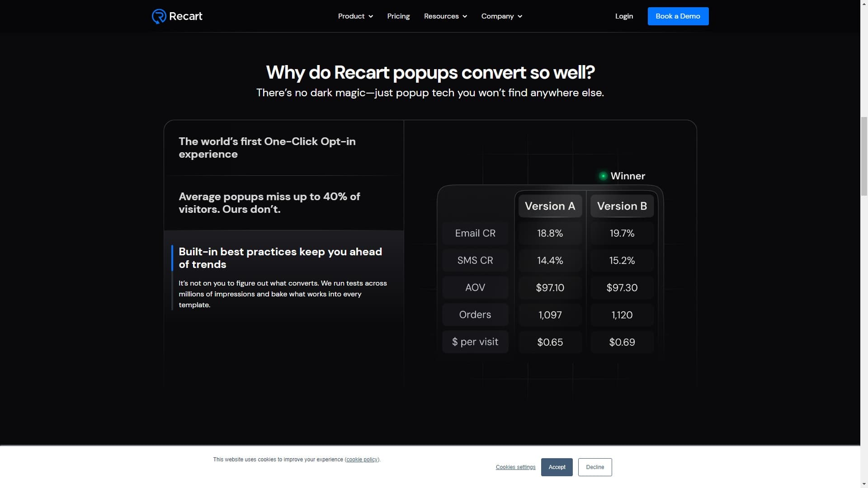Click the 18.8% Email CR value
Screen dimensions: 868x488
tap(550, 233)
